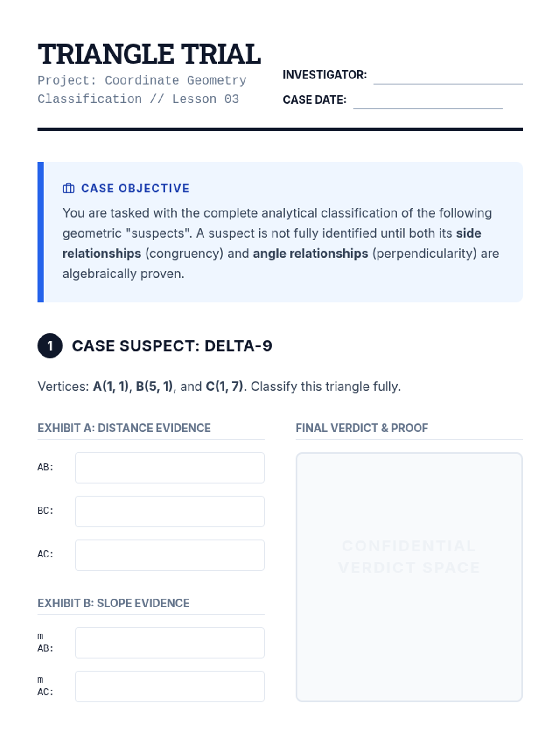This screenshot has width=560, height=747.
Task: Click the AC distance input box
Action: point(169,555)
